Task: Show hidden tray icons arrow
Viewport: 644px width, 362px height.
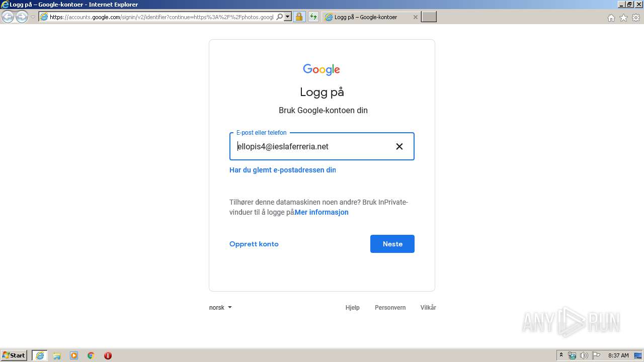Action: (561, 355)
